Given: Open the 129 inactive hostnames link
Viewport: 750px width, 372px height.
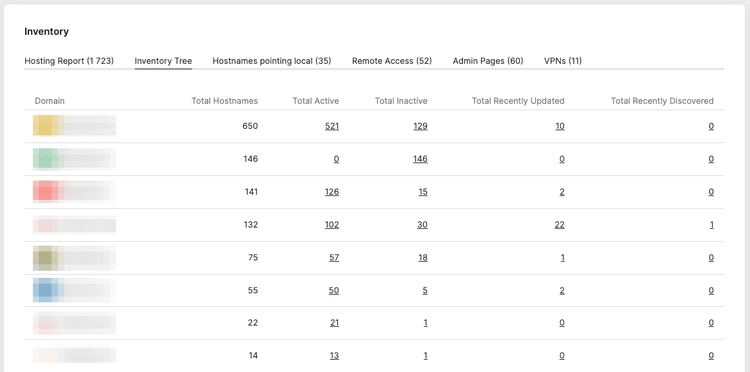Looking at the screenshot, I should coord(420,126).
